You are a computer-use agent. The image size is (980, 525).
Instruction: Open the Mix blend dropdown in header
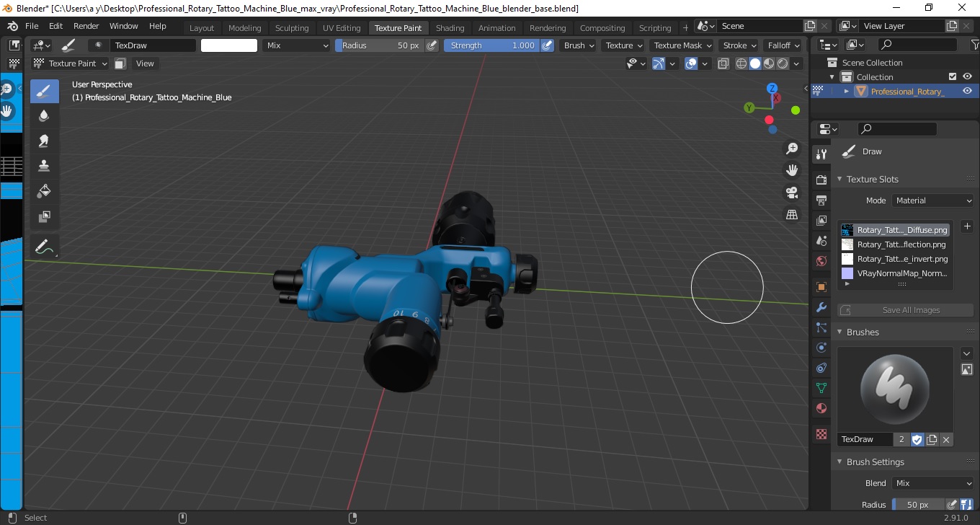coord(296,45)
